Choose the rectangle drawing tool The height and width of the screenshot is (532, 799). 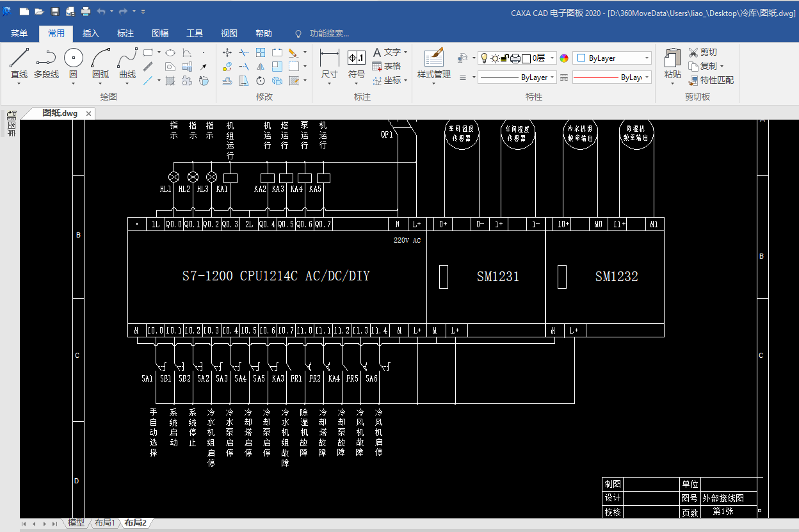pos(147,52)
